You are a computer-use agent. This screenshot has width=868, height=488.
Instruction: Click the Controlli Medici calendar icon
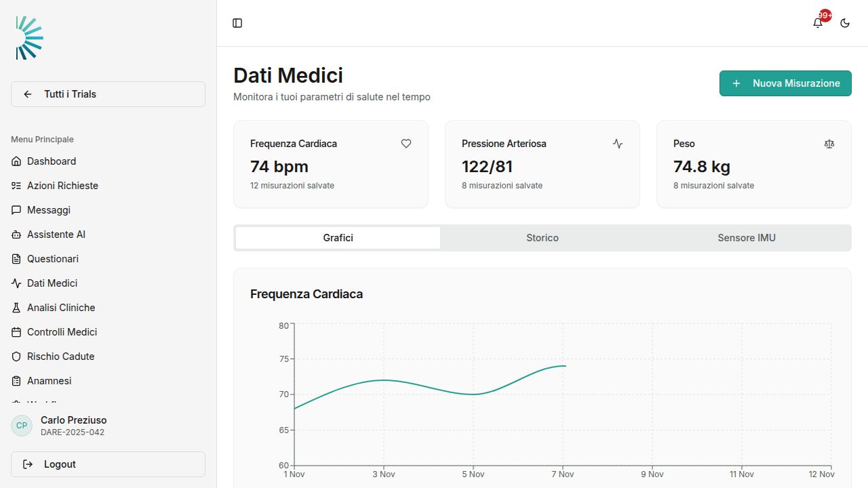point(16,332)
